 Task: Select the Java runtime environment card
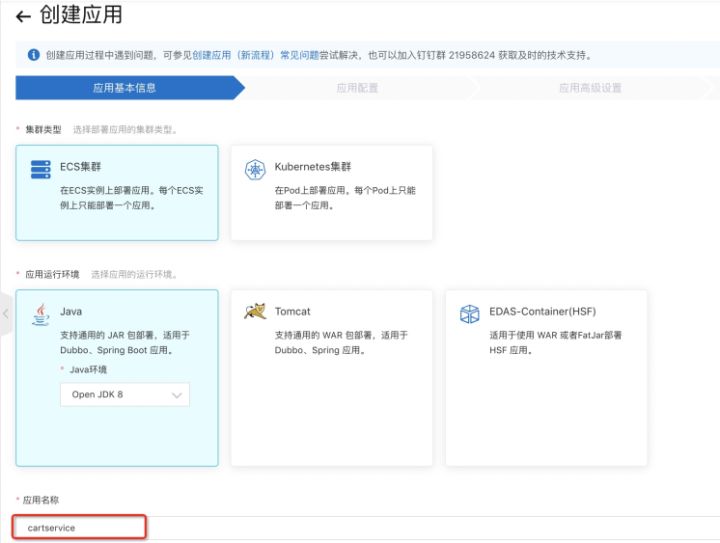click(x=117, y=378)
